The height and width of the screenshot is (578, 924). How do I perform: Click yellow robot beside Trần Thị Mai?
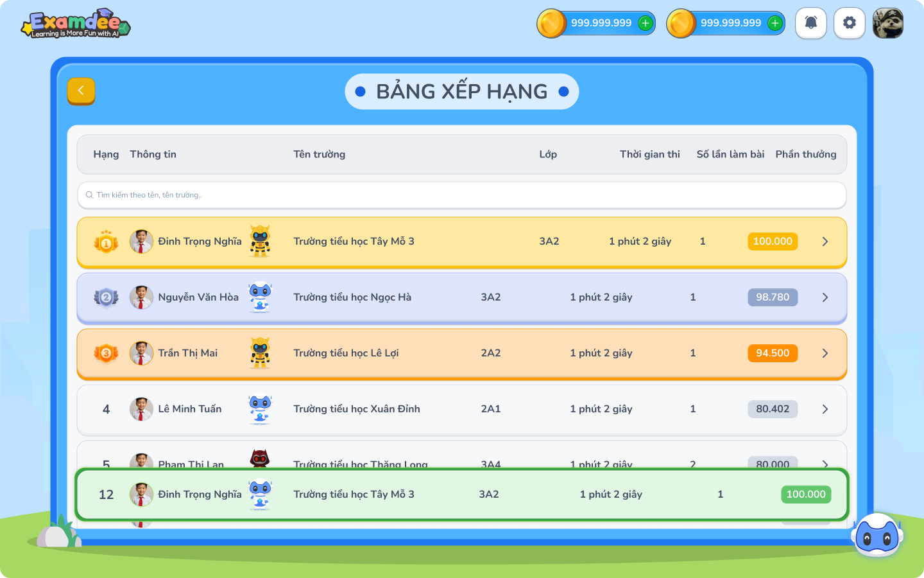[x=260, y=353]
